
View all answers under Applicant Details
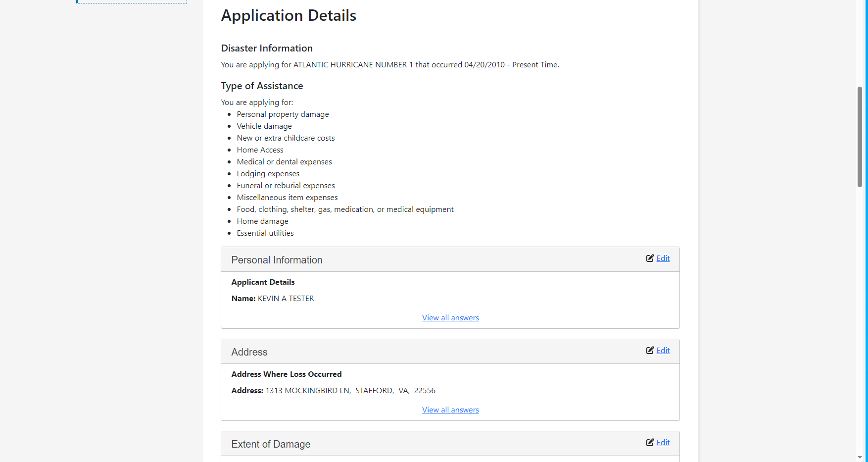point(450,318)
